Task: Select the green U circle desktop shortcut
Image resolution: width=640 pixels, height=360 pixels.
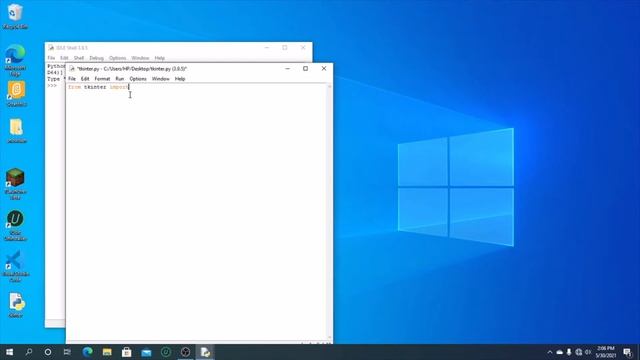Action: click(15, 225)
